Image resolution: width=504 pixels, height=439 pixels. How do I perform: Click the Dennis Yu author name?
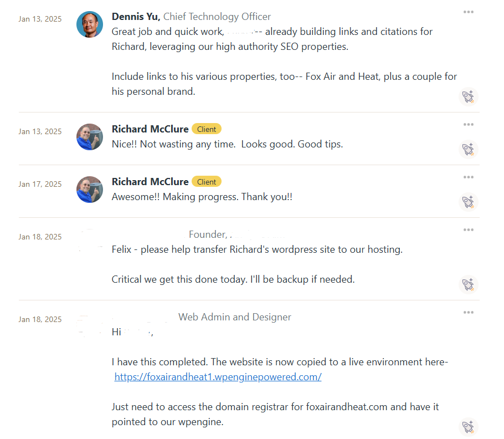click(136, 17)
